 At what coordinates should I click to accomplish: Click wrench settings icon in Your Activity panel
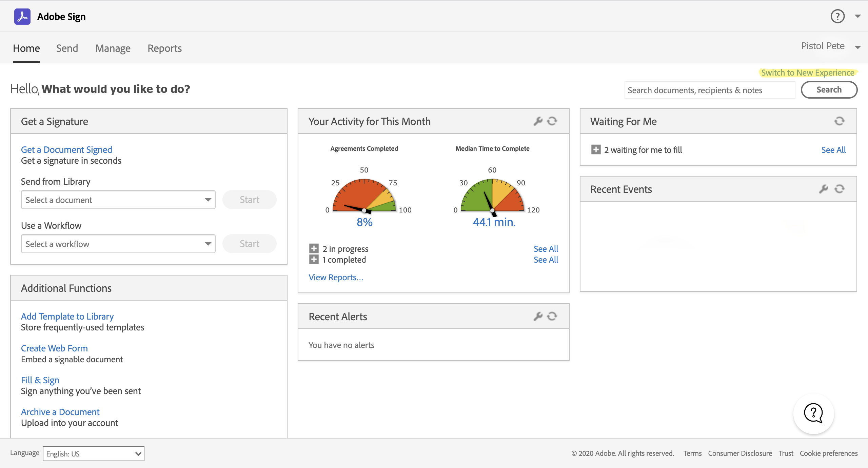click(538, 121)
